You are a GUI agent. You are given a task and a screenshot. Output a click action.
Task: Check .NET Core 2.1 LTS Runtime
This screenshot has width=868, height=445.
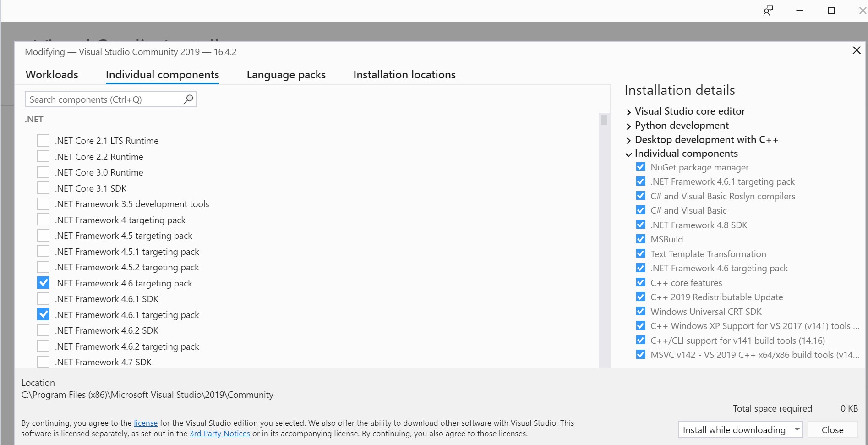click(43, 141)
